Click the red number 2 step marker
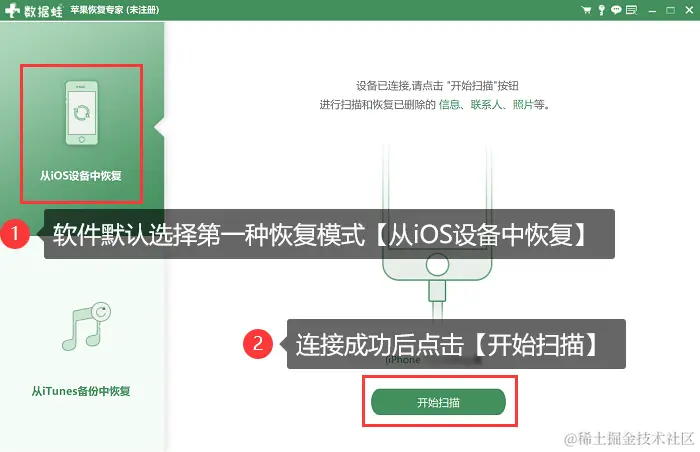The width and height of the screenshot is (700, 452). [x=258, y=343]
